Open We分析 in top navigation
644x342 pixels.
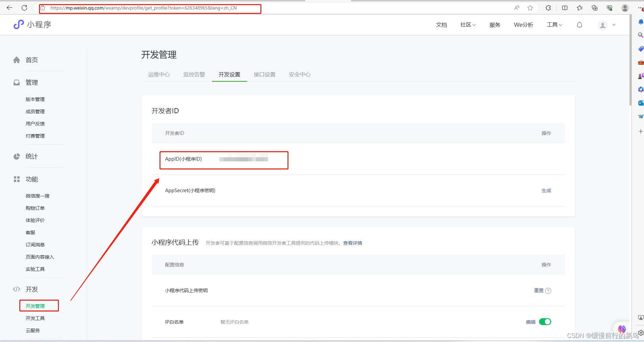click(x=523, y=25)
